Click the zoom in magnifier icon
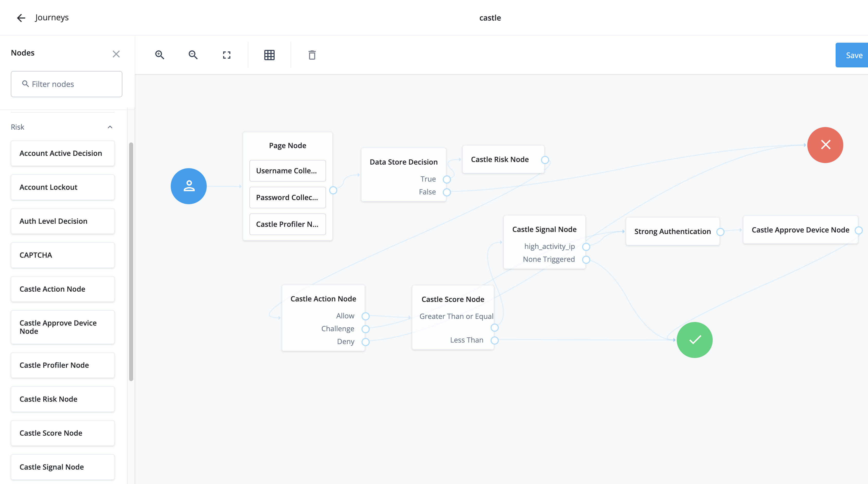The height and width of the screenshot is (484, 868). point(159,55)
